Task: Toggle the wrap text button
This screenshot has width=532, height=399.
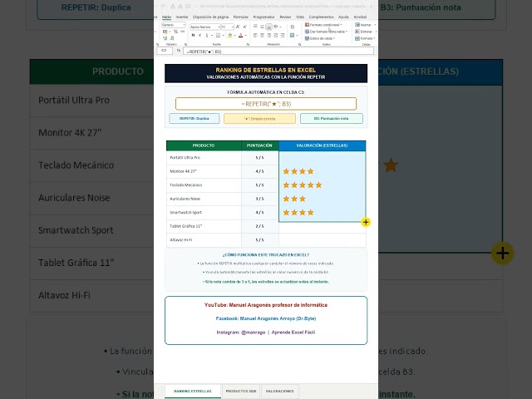Action: [292, 27]
